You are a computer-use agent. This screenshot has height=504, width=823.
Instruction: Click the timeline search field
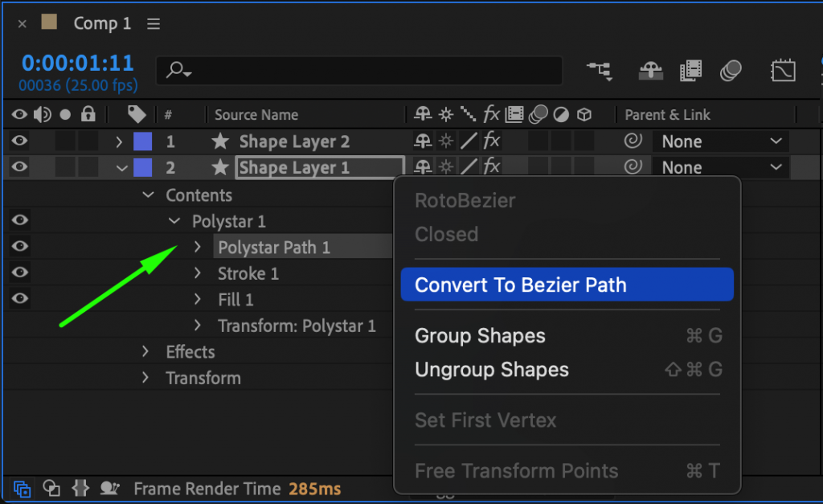(x=358, y=71)
